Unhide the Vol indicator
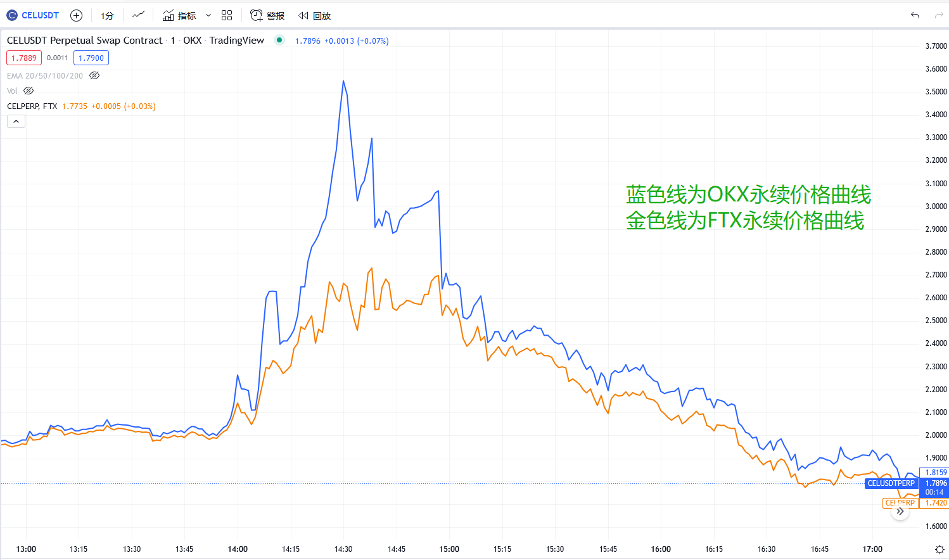Viewport: 949px width, 560px height. [28, 90]
